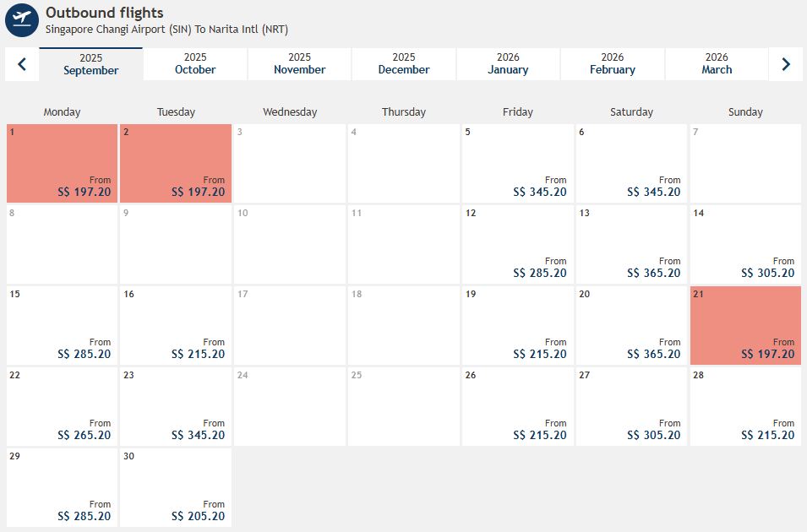This screenshot has width=807, height=532.
Task: Show later months with right arrow
Action: coord(786,64)
